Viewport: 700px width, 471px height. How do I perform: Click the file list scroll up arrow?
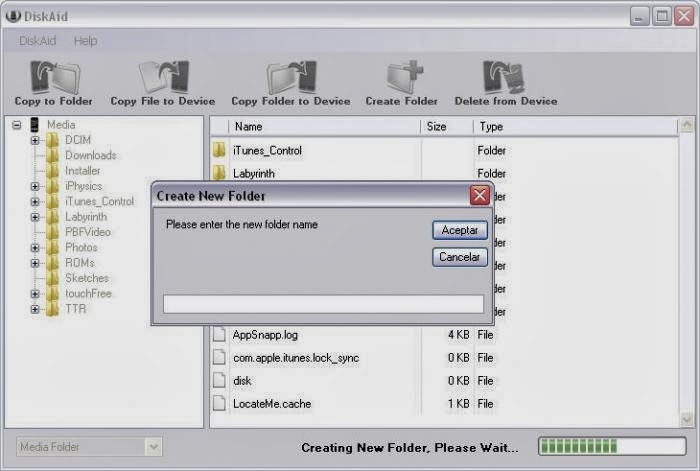click(x=687, y=125)
